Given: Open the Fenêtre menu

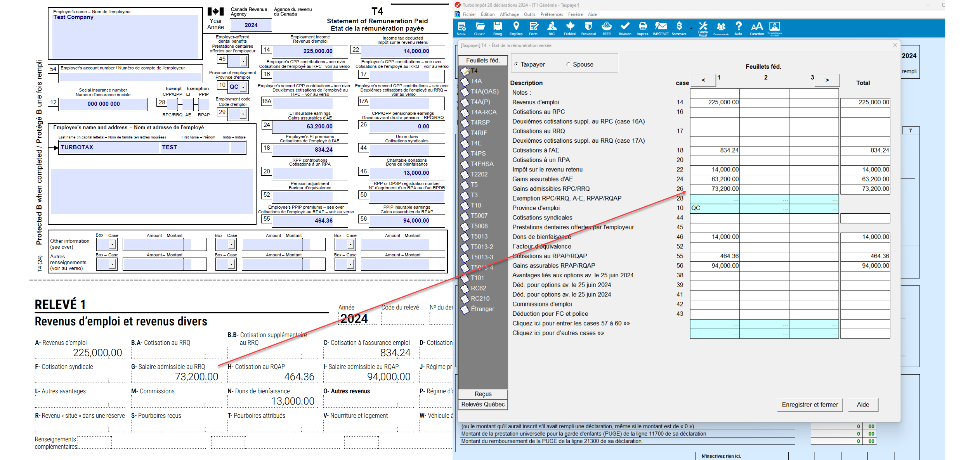Looking at the screenshot, I should (x=575, y=14).
